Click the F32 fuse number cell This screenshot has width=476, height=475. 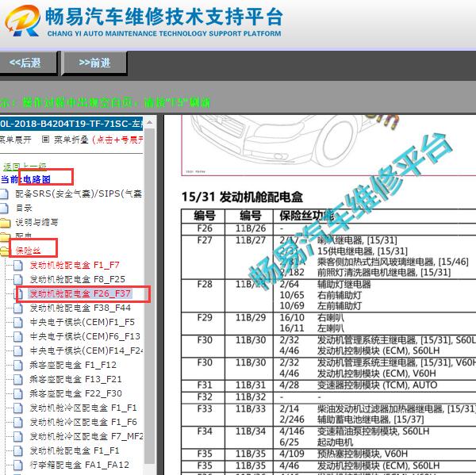tap(205, 397)
